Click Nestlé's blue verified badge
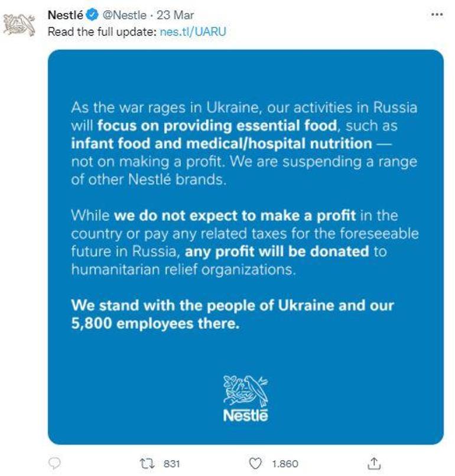This screenshot has height=476, width=455. coord(91,13)
